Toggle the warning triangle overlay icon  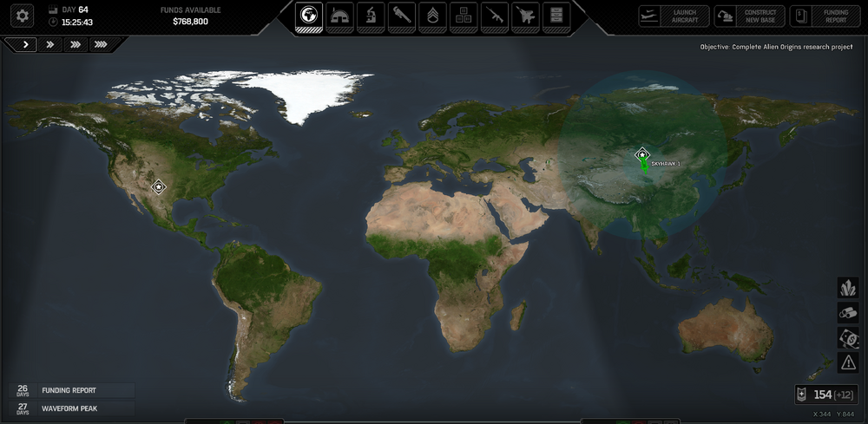tap(848, 362)
